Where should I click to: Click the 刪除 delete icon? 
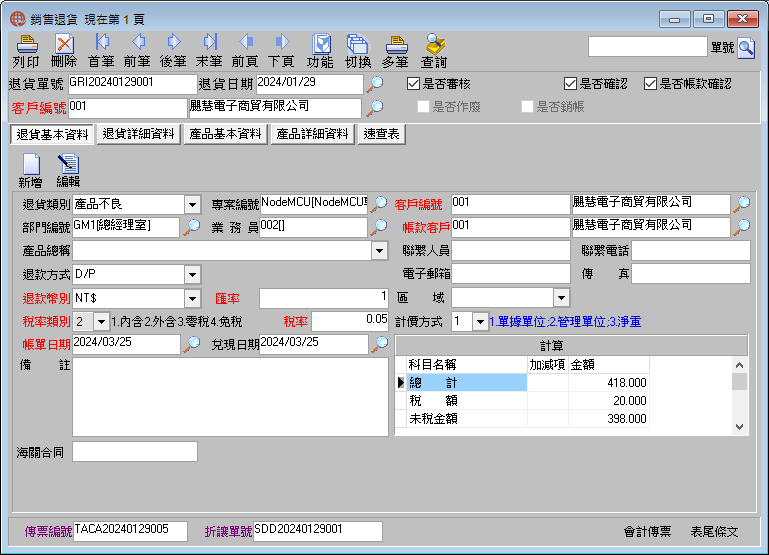[64, 51]
